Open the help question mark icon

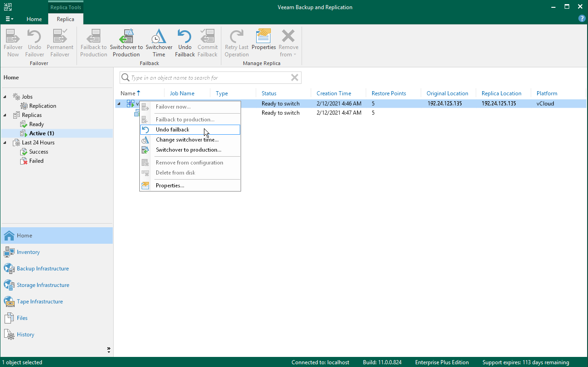click(x=582, y=19)
